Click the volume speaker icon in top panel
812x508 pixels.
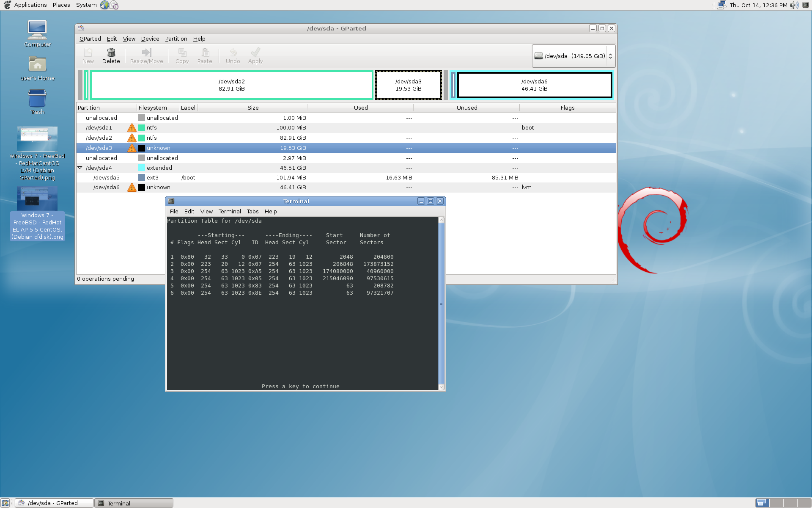[x=794, y=5]
